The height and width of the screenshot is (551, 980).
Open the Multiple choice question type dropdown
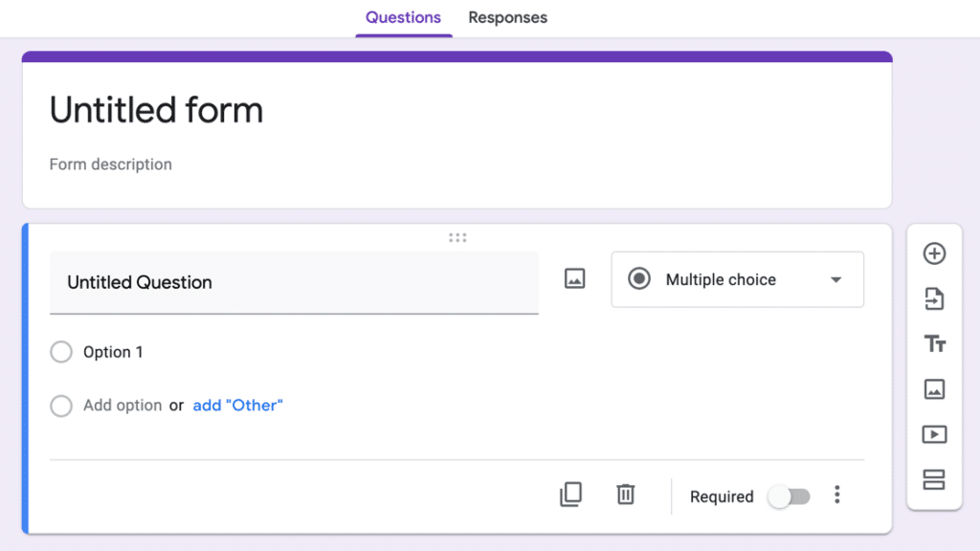[737, 279]
